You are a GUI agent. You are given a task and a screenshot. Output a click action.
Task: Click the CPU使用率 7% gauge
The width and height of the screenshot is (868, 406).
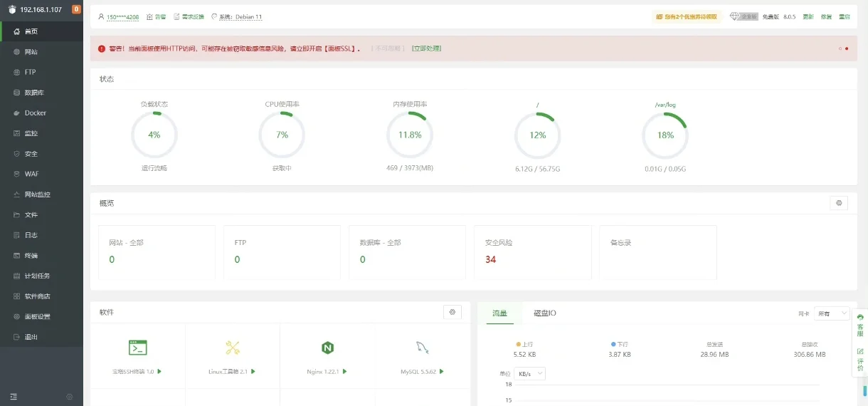point(282,135)
